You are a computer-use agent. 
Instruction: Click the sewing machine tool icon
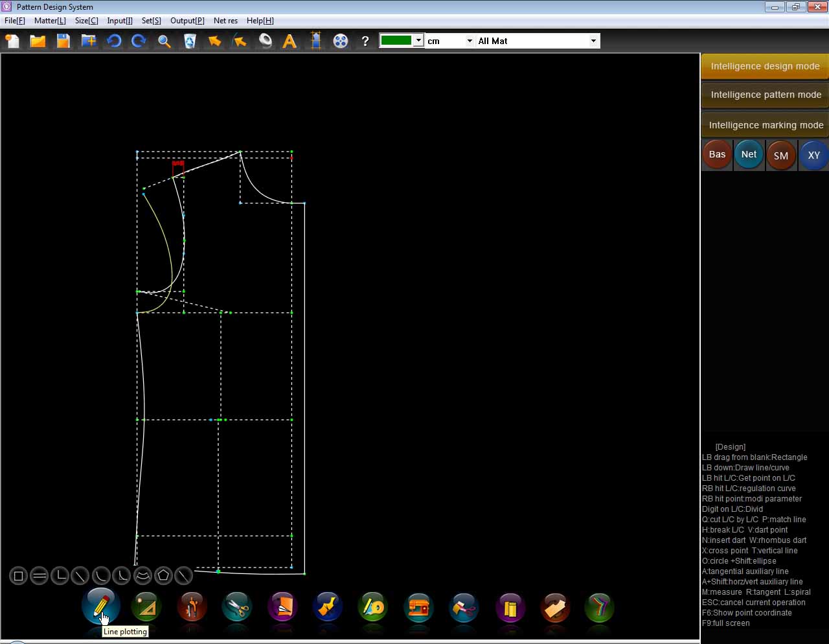tap(418, 608)
